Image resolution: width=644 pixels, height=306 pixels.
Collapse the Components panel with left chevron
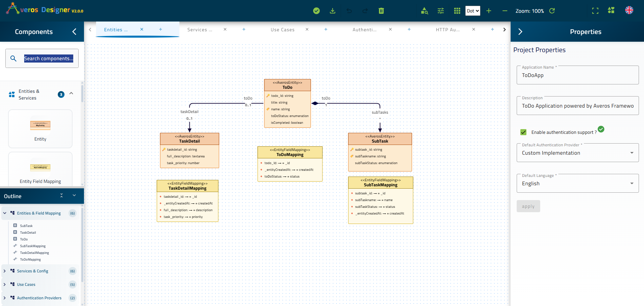[74, 32]
